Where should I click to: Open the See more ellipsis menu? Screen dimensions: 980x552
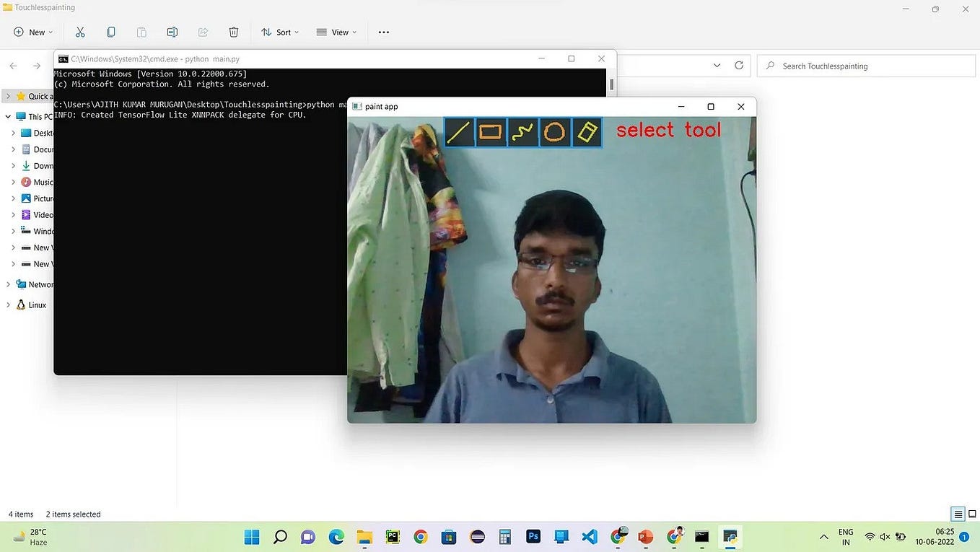(x=383, y=32)
